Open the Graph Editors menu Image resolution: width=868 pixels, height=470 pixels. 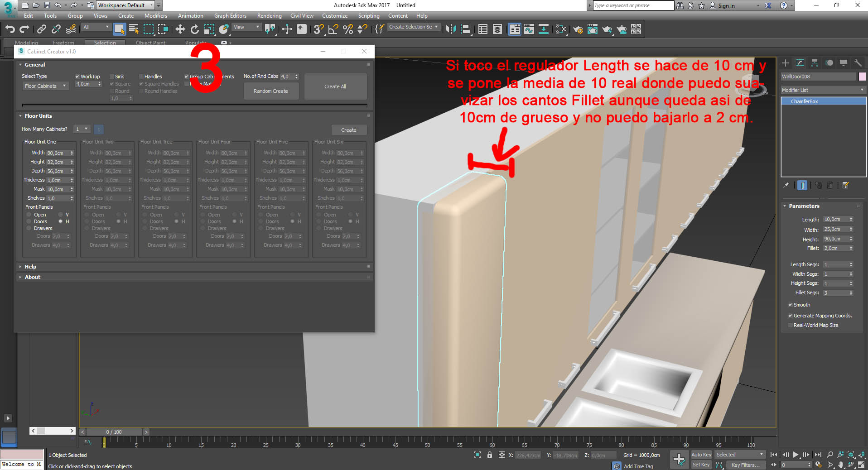[230, 16]
